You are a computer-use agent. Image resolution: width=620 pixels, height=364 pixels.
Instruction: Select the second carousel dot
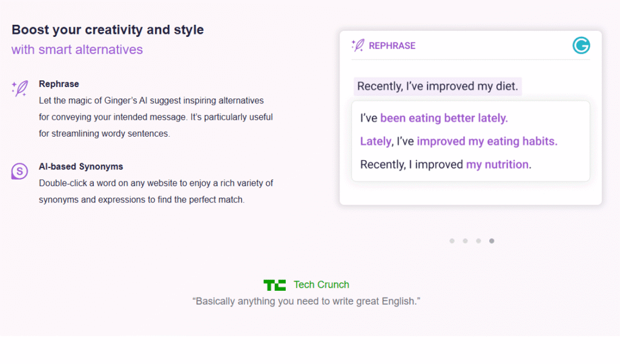[x=466, y=241]
